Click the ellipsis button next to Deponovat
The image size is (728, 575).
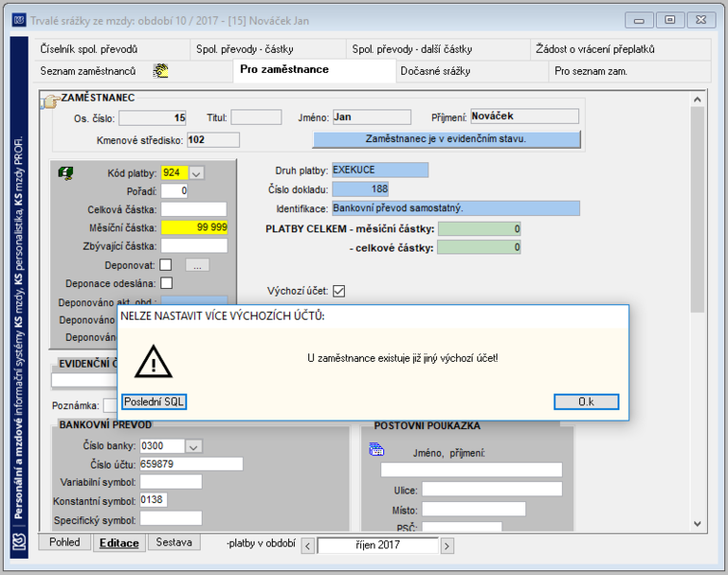click(197, 266)
